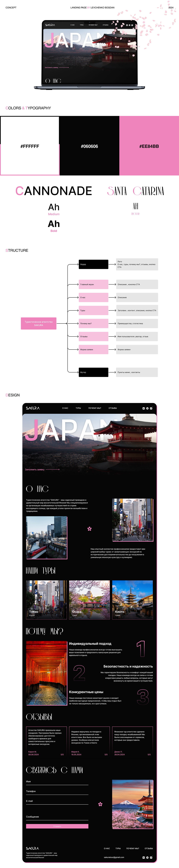Open the Instagram icon in the design header
This screenshot has height=868, width=179.
[x=151, y=408]
